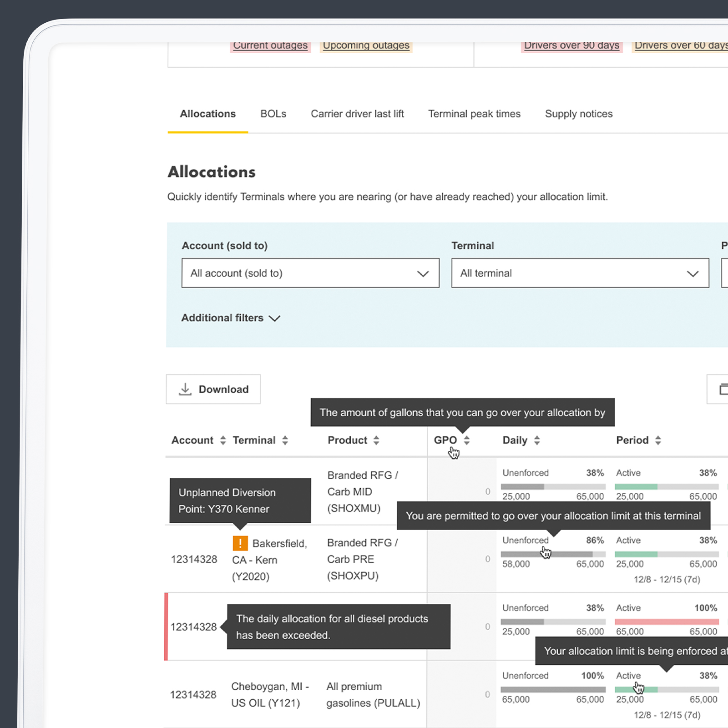Screen dimensions: 728x728
Task: Open Drivers over 90 days link
Action: [x=571, y=45]
